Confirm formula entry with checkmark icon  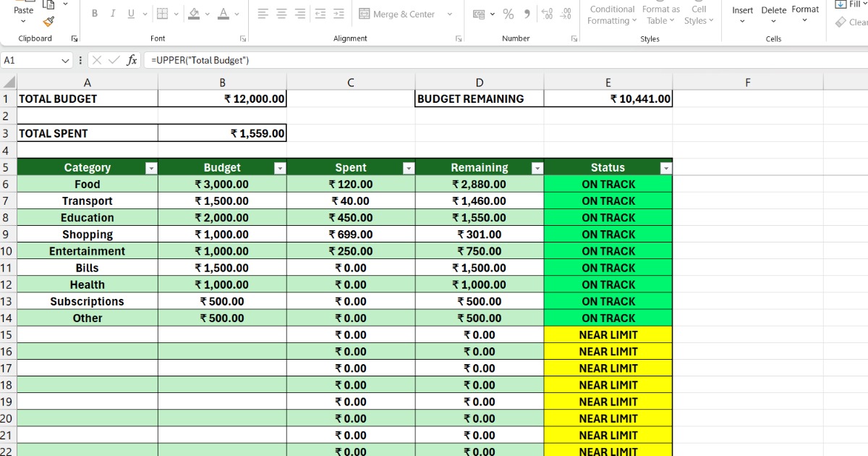[114, 61]
